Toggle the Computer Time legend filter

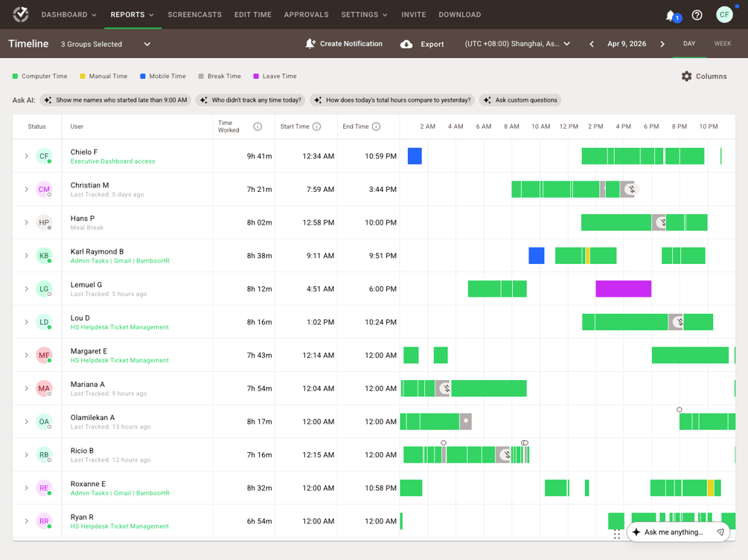tap(39, 77)
